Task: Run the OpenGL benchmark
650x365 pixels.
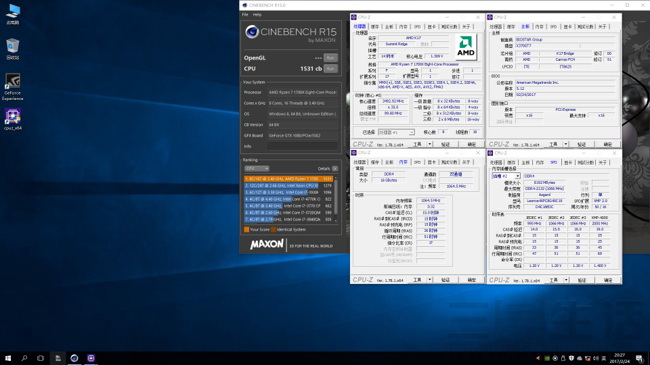Action: pos(330,58)
